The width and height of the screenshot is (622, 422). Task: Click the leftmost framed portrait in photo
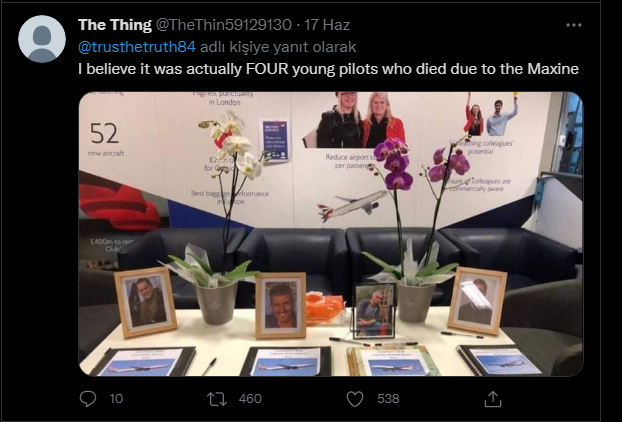pos(145,301)
